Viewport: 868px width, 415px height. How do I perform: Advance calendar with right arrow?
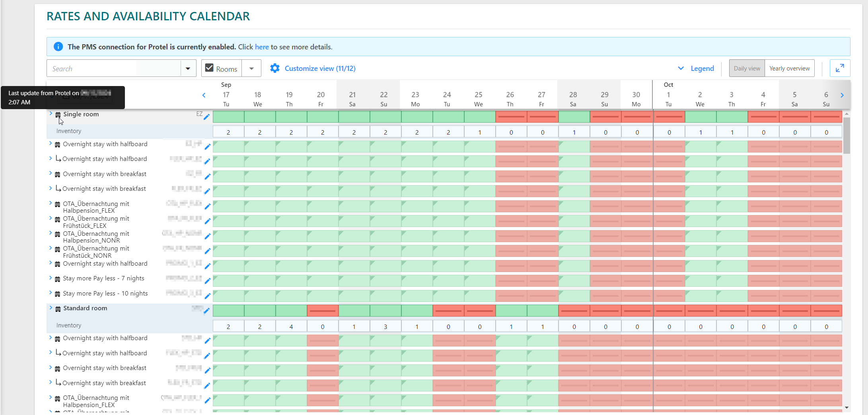pos(842,95)
